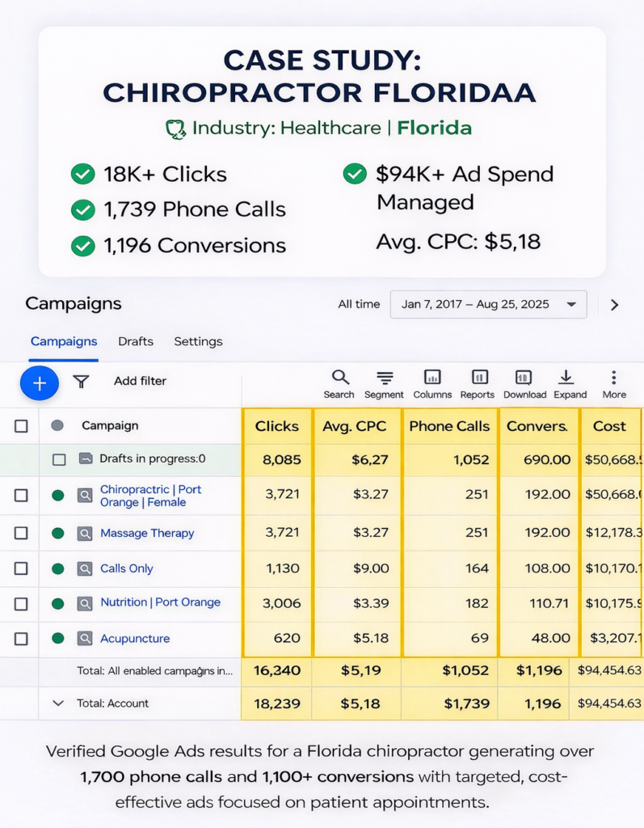The width and height of the screenshot is (644, 828).
Task: Expand the Total: Account row chevron
Action: pos(57,703)
